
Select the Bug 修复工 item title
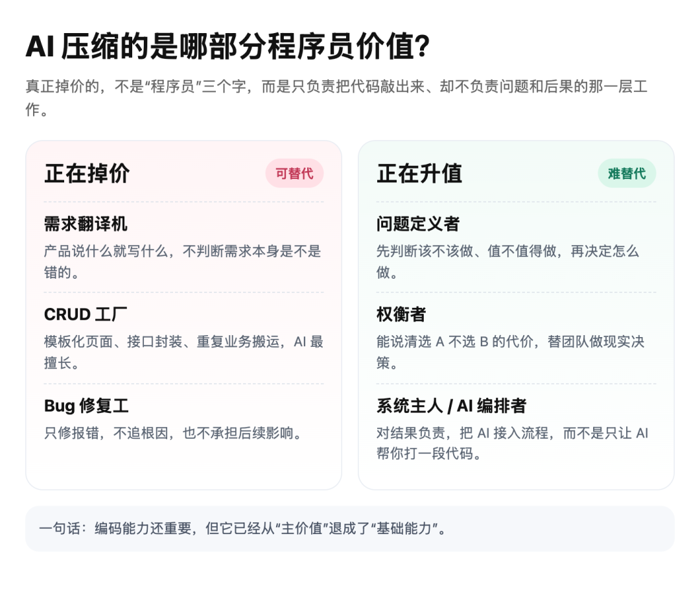[x=87, y=406]
